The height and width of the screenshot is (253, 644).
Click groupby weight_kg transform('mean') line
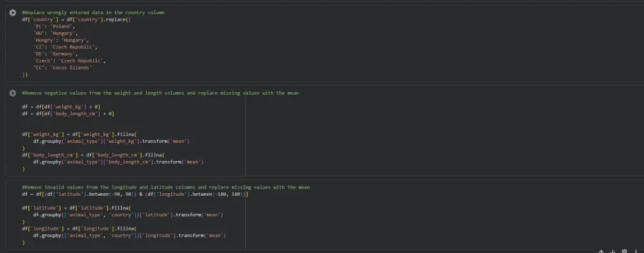[x=111, y=141]
